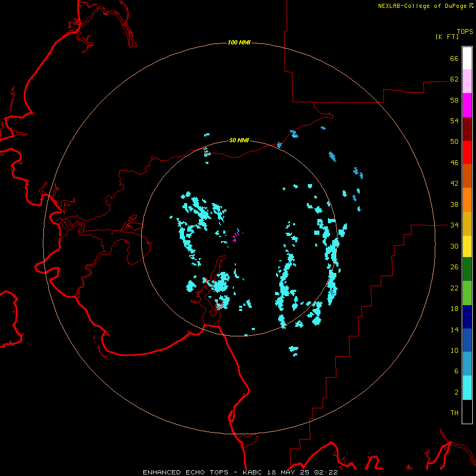Click the legend value 34
This screenshot has width=476, height=476.
tap(454, 225)
